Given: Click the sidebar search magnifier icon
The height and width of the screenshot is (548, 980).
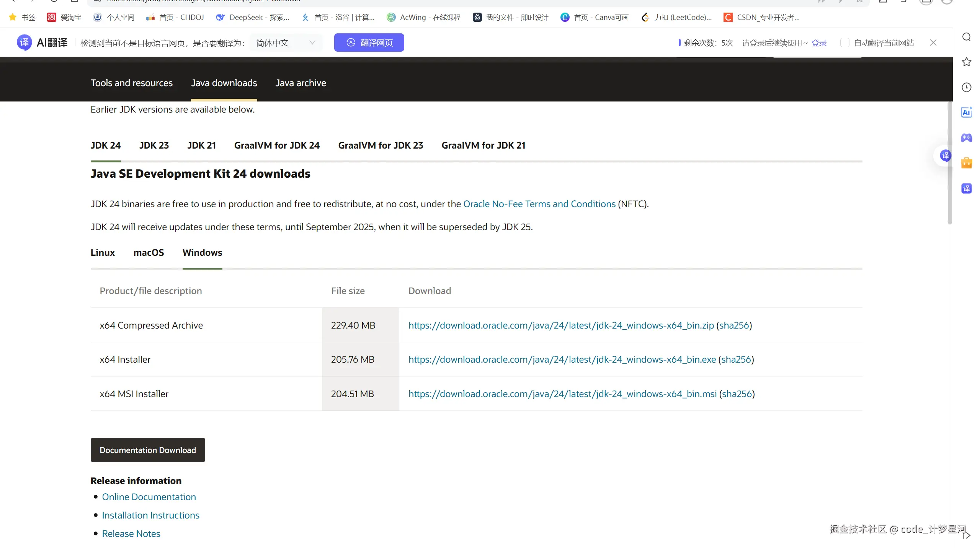Looking at the screenshot, I should pos(966,37).
